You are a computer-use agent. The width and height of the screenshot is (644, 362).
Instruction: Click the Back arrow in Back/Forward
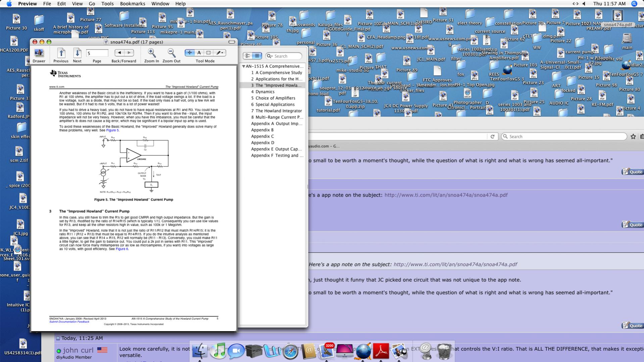[x=119, y=53]
